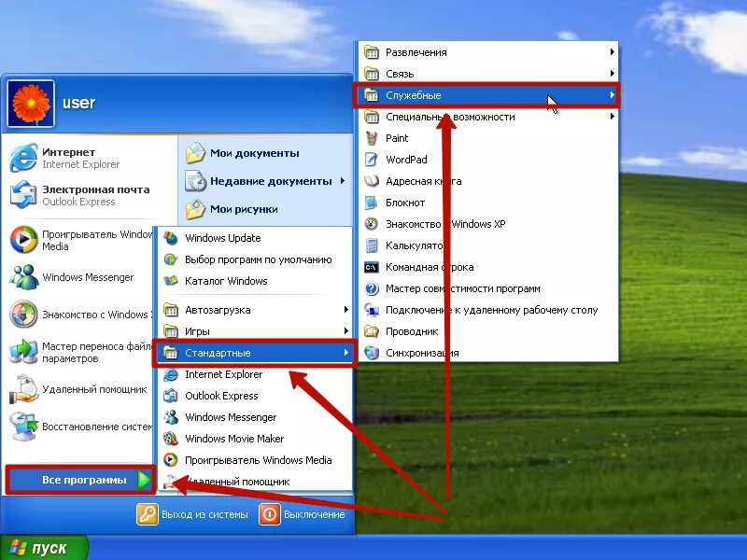Open Мастер совместимости программ
The height and width of the screenshot is (560, 747).
[488, 288]
